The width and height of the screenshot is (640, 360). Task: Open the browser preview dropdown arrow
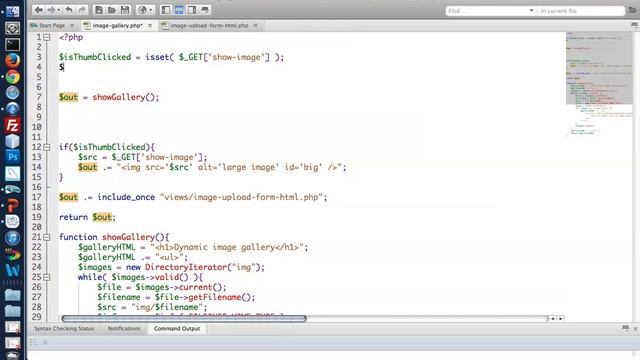click(151, 10)
